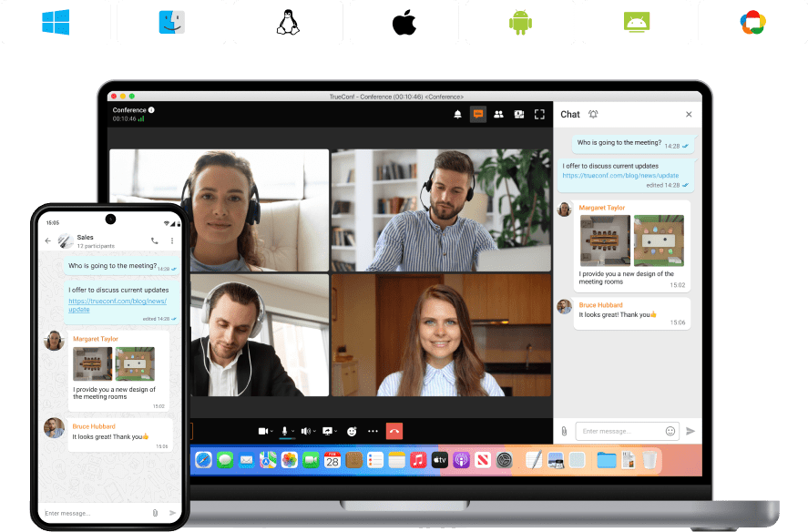Mute the microphone in the conference toolbar
Image resolution: width=808 pixels, height=532 pixels.
(x=285, y=428)
